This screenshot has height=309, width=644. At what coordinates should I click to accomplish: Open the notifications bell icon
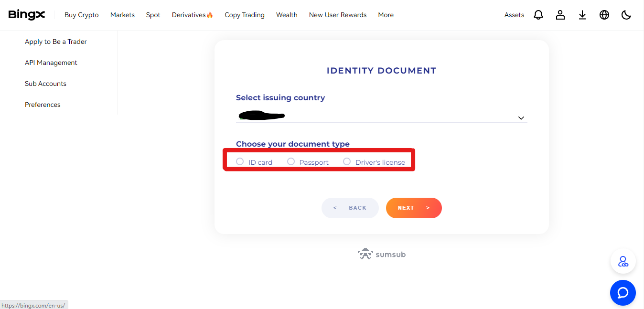(x=538, y=15)
